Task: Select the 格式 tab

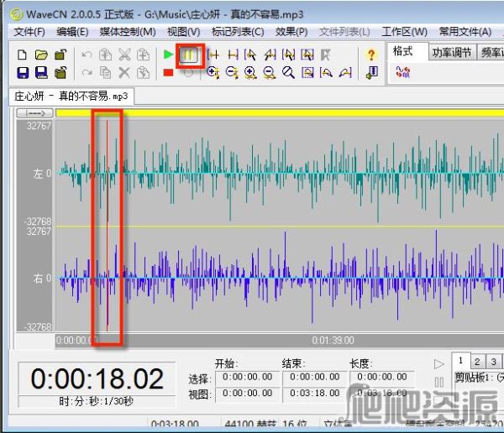Action: point(403,52)
